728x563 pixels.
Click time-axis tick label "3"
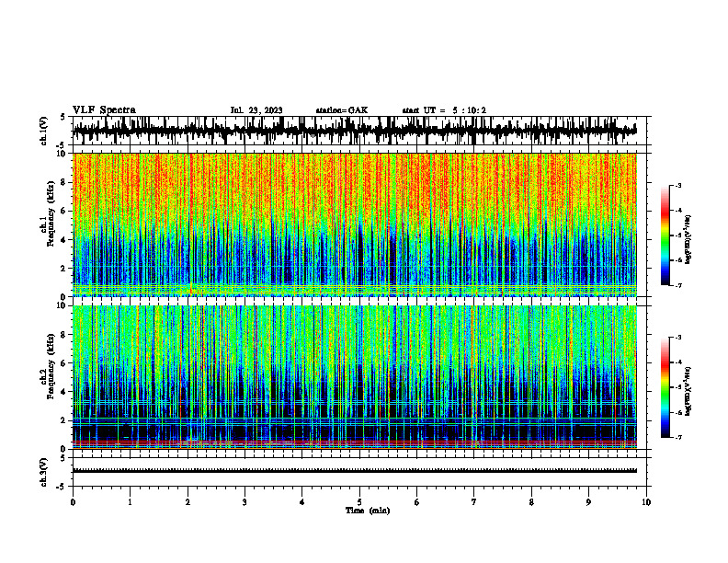(x=245, y=502)
